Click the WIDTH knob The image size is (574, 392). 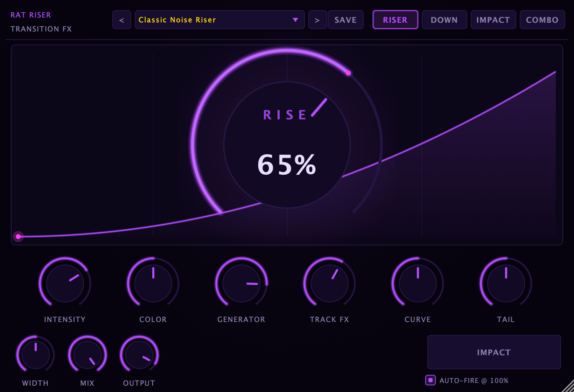tap(36, 355)
